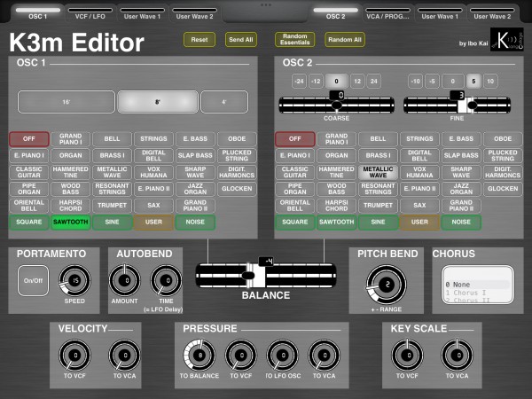Select JAZZ ORGAN in OSC 2
The image size is (532, 399).
coord(461,189)
